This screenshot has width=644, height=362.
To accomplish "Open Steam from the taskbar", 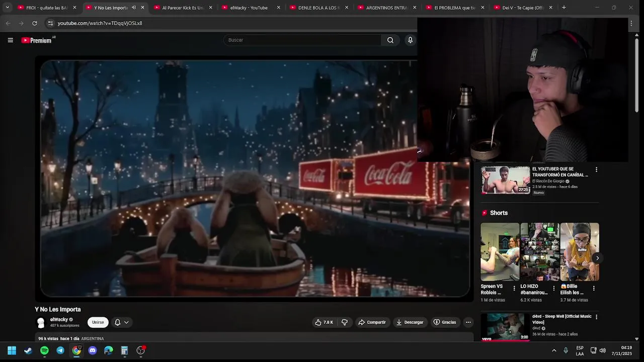I will pyautogui.click(x=28, y=350).
